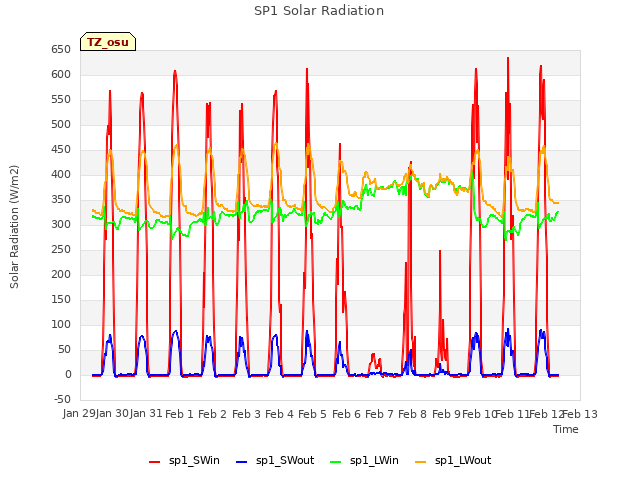Click the 650 y-axis tick label
Image resolution: width=640 pixels, height=480 pixels.
tap(61, 49)
